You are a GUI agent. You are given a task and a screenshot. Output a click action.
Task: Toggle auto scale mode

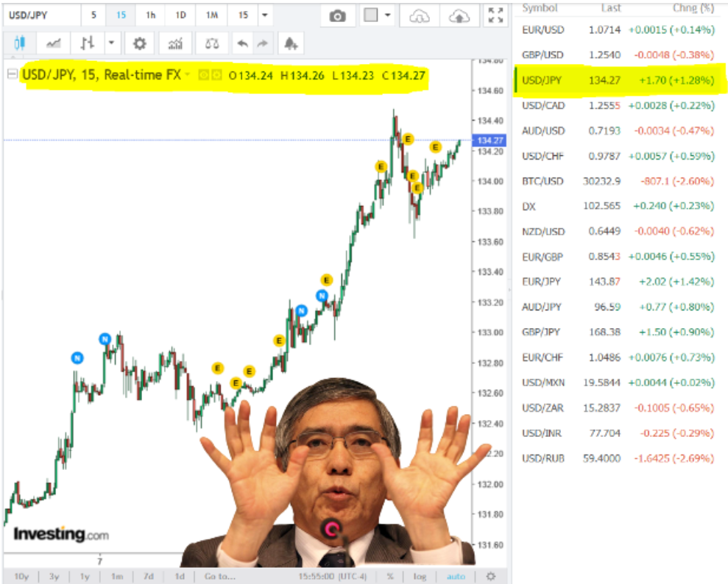[x=456, y=576]
